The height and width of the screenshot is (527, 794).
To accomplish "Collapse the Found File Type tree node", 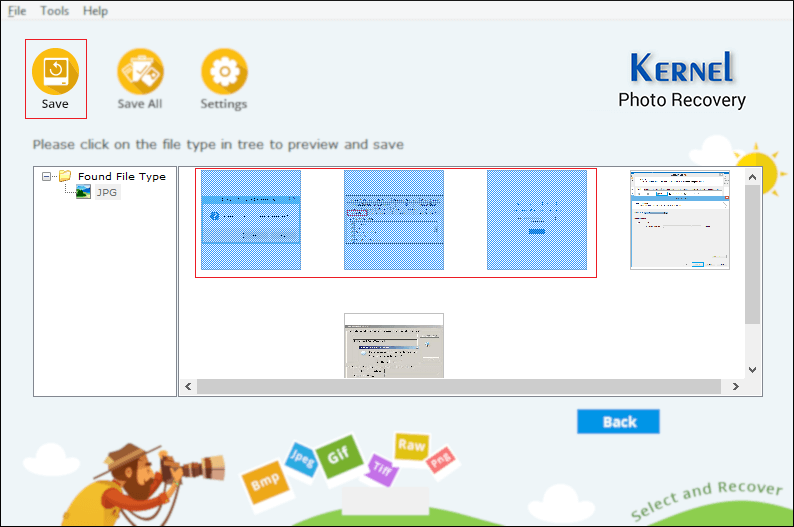I will (47, 176).
